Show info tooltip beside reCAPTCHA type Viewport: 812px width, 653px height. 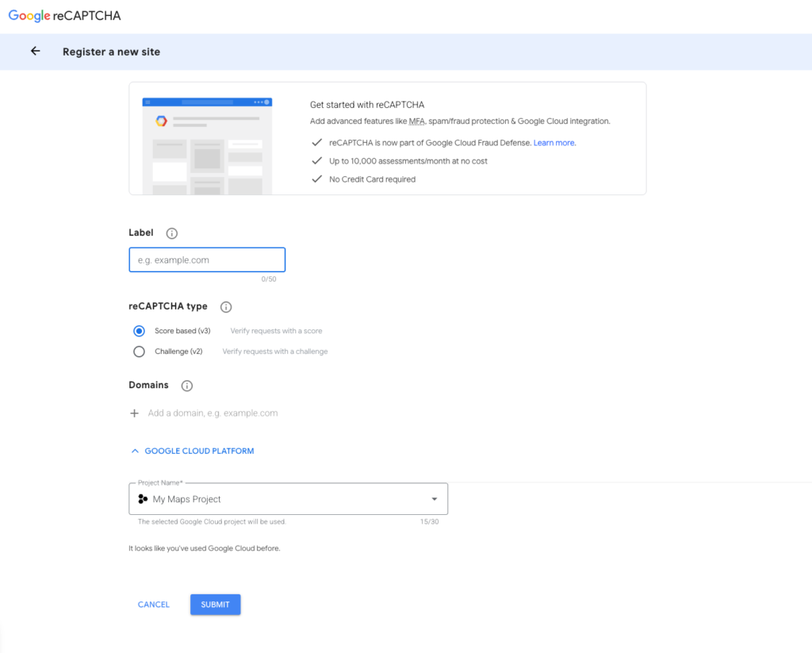tap(226, 307)
